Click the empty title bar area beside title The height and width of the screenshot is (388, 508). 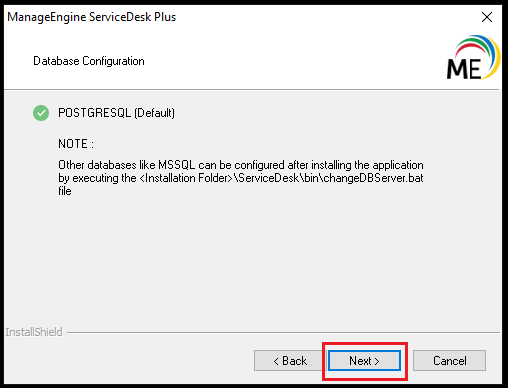(x=327, y=17)
